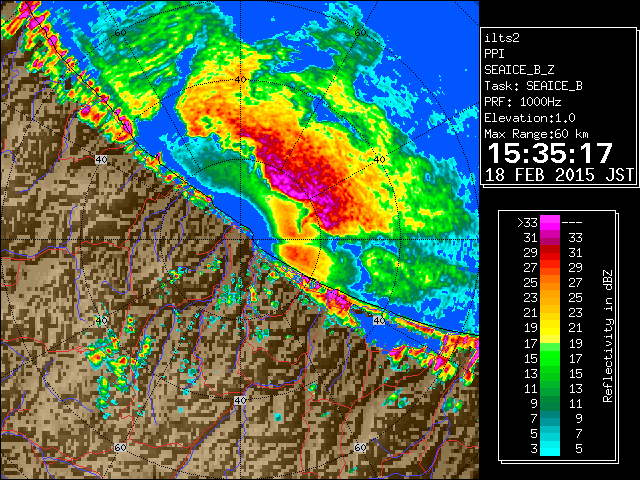Click the "Max Range:60 km" line
640x480 pixels.
(x=537, y=134)
